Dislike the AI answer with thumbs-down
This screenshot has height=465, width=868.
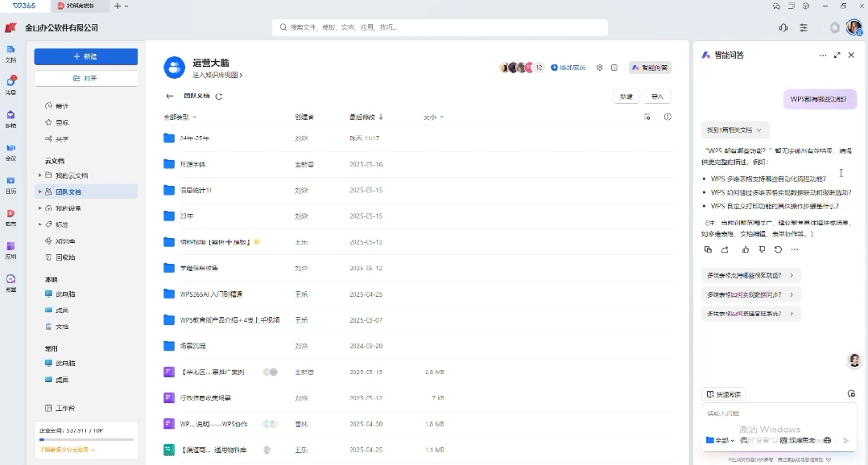762,250
